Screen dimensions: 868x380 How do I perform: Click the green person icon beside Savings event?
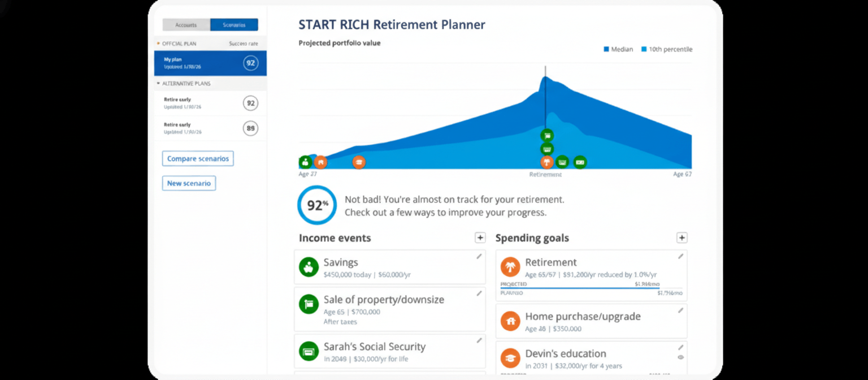pyautogui.click(x=309, y=266)
